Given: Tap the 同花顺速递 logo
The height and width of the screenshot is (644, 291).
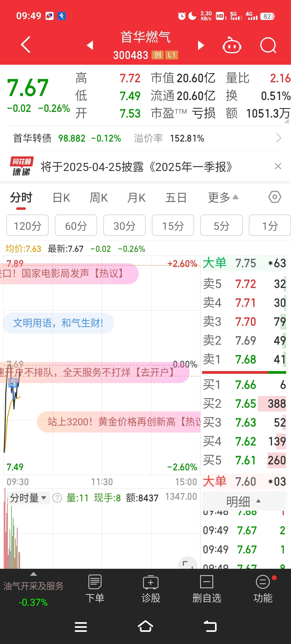Looking at the screenshot, I should 22,166.
